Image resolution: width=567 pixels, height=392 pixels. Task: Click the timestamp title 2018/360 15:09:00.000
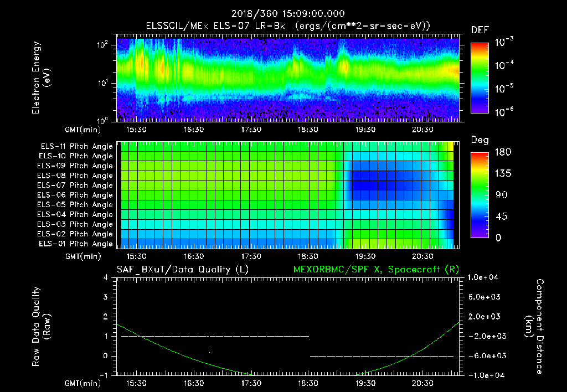tap(288, 14)
